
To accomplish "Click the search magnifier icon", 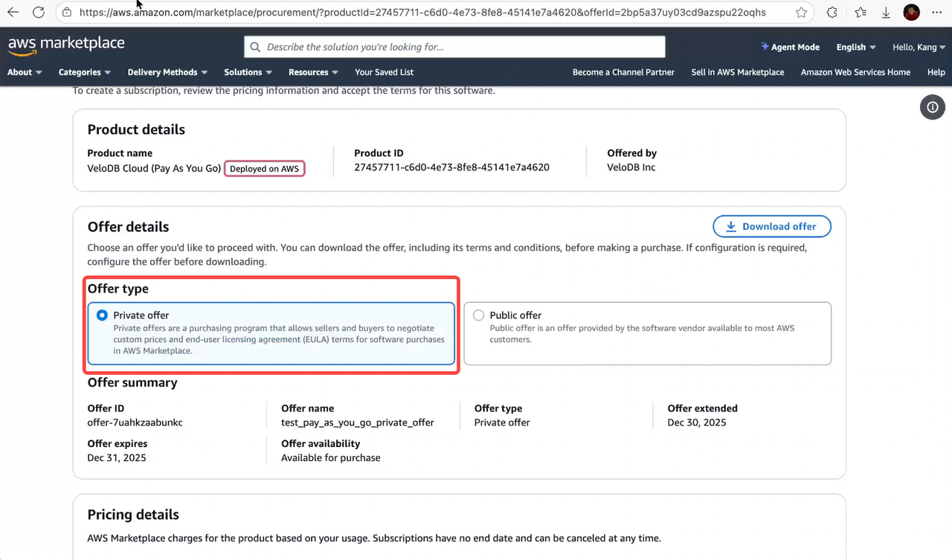I will coord(255,47).
